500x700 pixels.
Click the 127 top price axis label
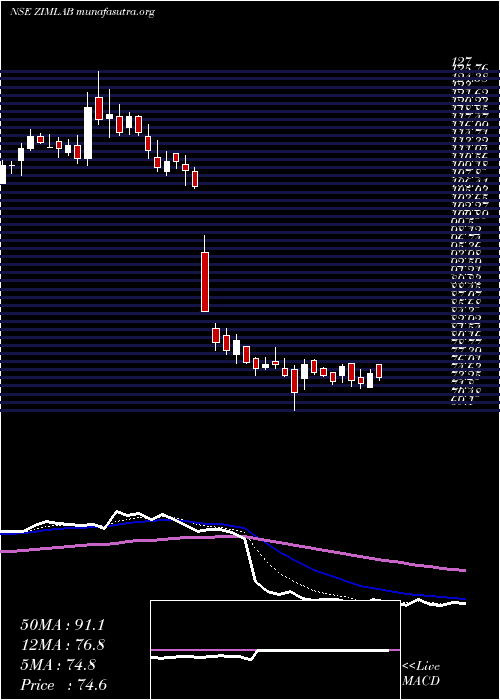pyautogui.click(x=462, y=61)
